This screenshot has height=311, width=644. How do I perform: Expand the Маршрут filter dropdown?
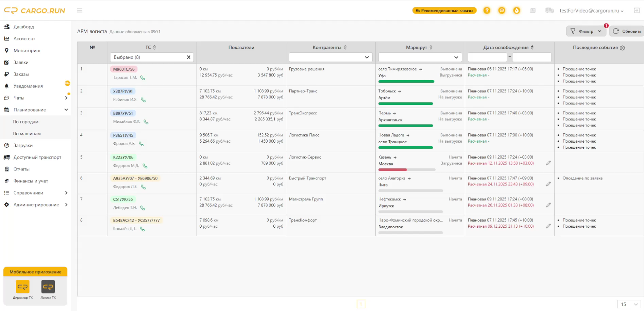(x=420, y=57)
